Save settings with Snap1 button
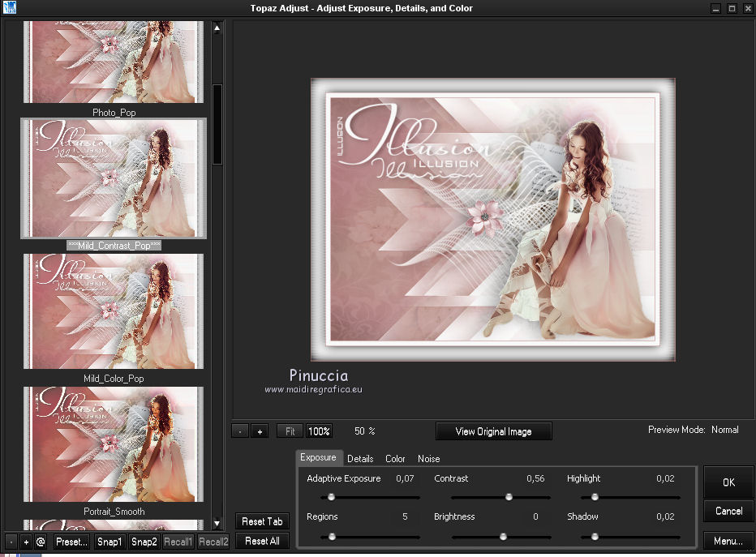This screenshot has width=756, height=557. coord(109,542)
